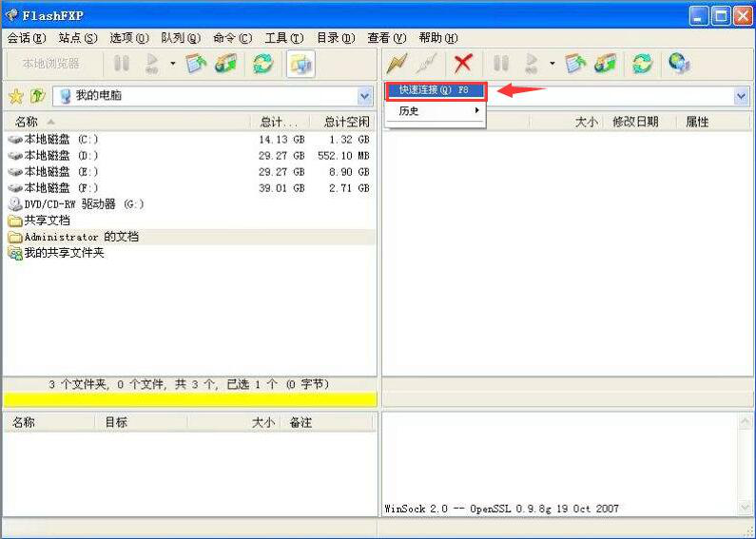Click queue 大小 column header
Image resolution: width=756 pixels, height=539 pixels.
tap(234, 423)
